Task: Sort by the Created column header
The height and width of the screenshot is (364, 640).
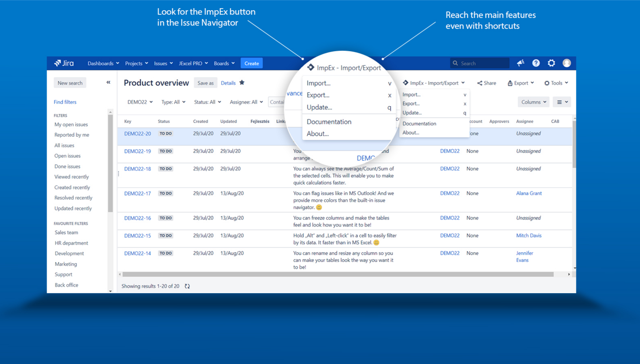Action: pos(200,121)
